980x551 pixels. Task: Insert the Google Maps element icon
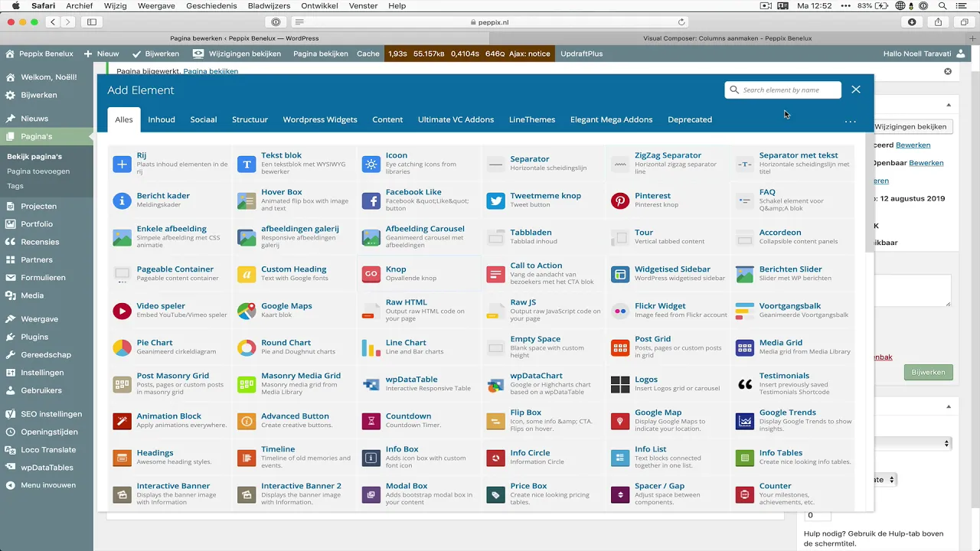pos(247,311)
